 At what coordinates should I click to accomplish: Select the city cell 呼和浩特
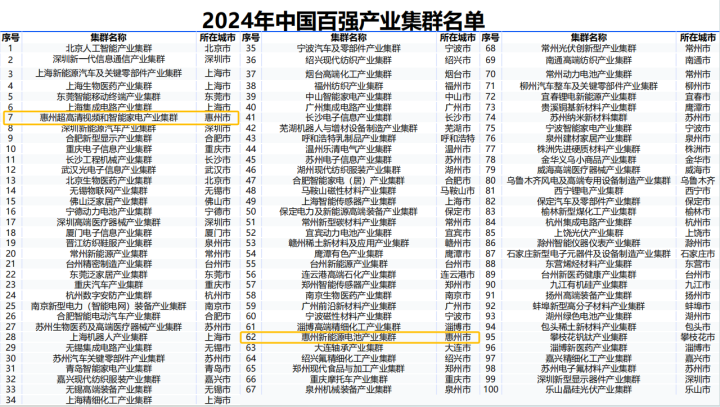tap(458, 138)
